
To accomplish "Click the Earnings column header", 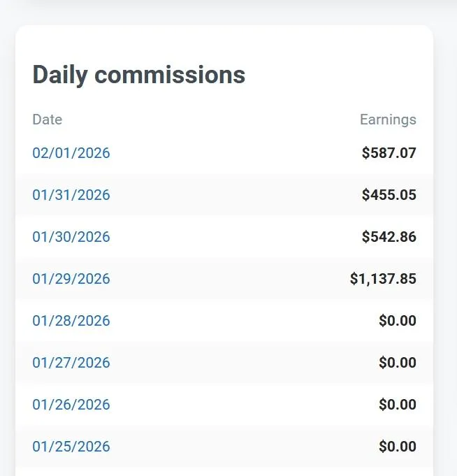I will click(388, 120).
